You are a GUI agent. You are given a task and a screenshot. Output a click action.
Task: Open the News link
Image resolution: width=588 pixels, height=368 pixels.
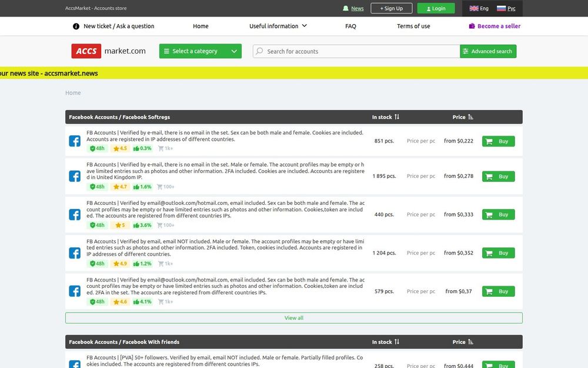pyautogui.click(x=357, y=8)
